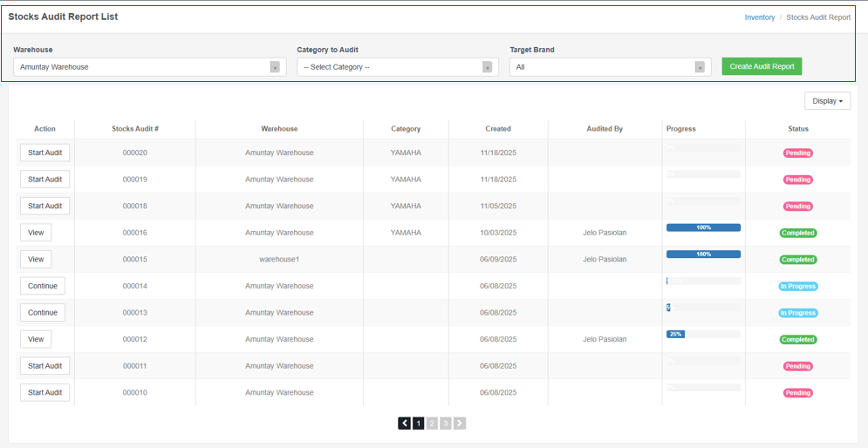View stocks audit 000016

[36, 233]
